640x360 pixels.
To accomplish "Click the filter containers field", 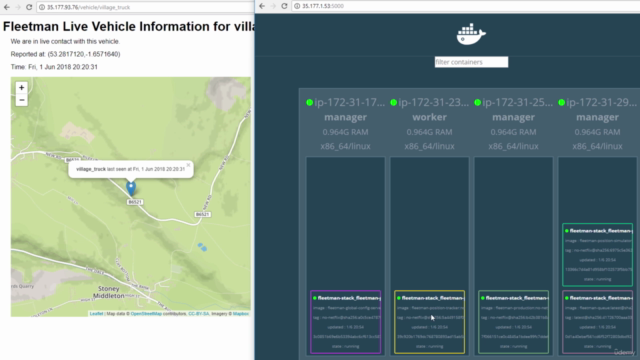I will point(471,62).
